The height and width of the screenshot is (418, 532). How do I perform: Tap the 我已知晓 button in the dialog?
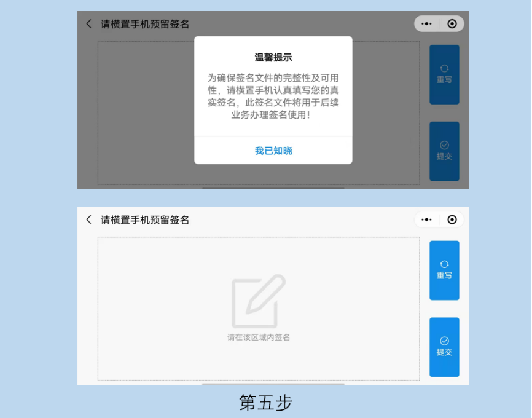point(273,151)
